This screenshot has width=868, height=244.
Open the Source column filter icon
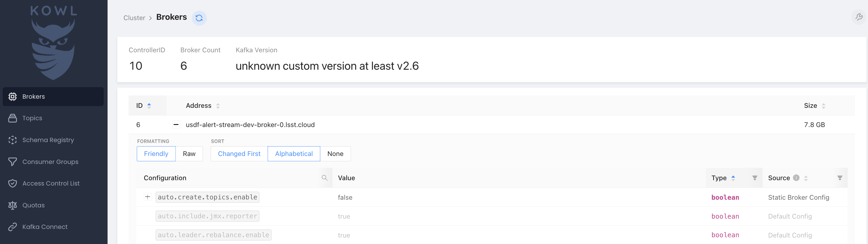point(840,178)
